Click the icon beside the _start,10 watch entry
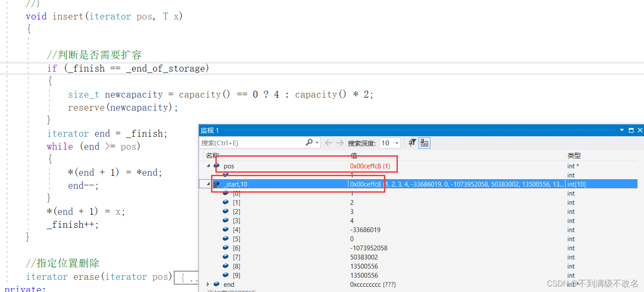The height and width of the screenshot is (292, 644). coord(216,184)
